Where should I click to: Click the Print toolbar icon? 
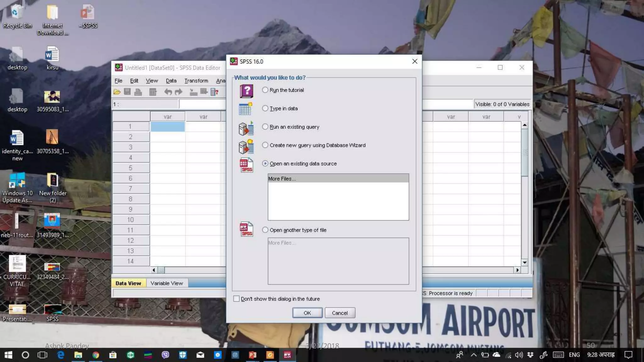[138, 92]
